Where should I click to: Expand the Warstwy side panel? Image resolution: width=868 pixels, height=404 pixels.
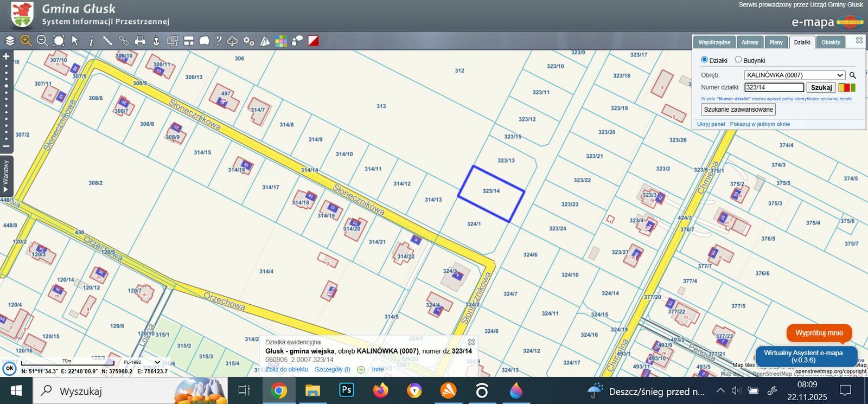(x=6, y=176)
